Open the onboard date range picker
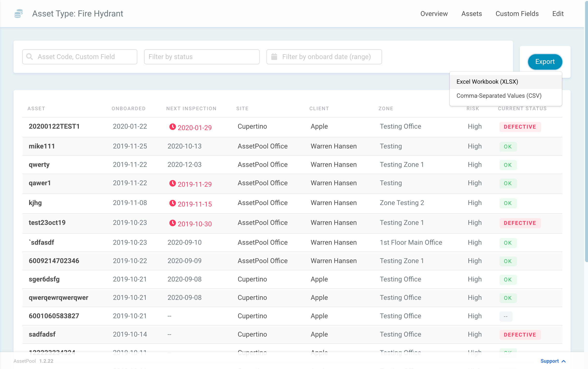 [x=324, y=57]
